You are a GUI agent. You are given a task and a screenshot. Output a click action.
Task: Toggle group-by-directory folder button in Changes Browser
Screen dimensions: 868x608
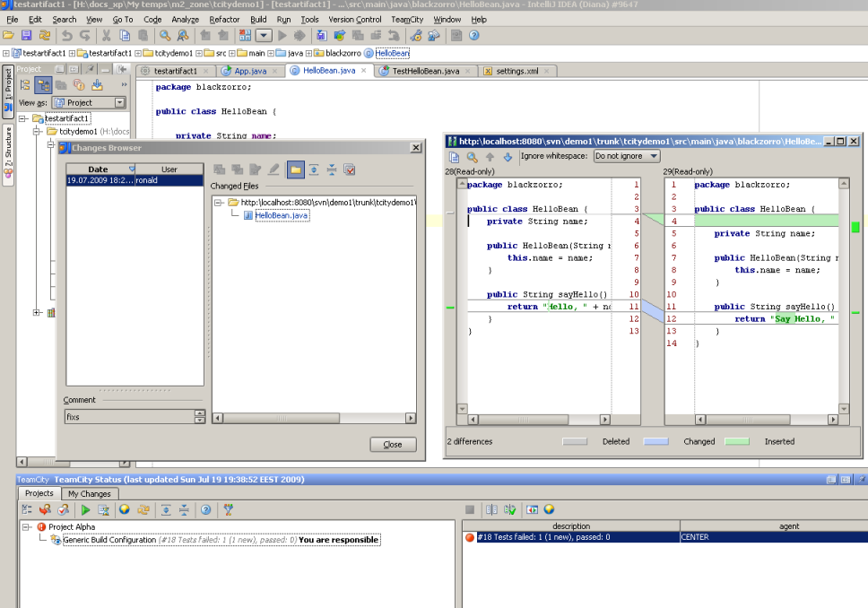(x=295, y=169)
